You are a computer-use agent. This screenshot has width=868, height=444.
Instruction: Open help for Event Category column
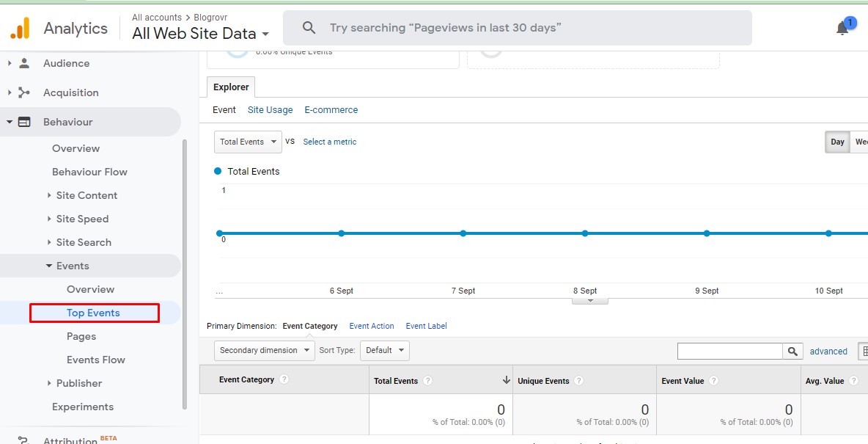[x=284, y=379]
